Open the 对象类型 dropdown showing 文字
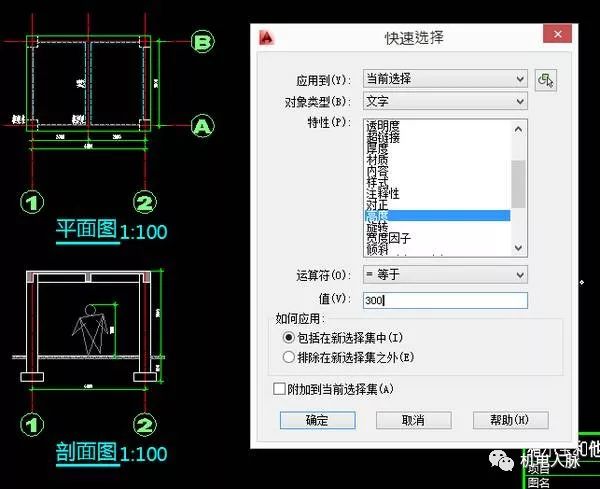Viewport: 600px width, 489px height. coord(444,101)
